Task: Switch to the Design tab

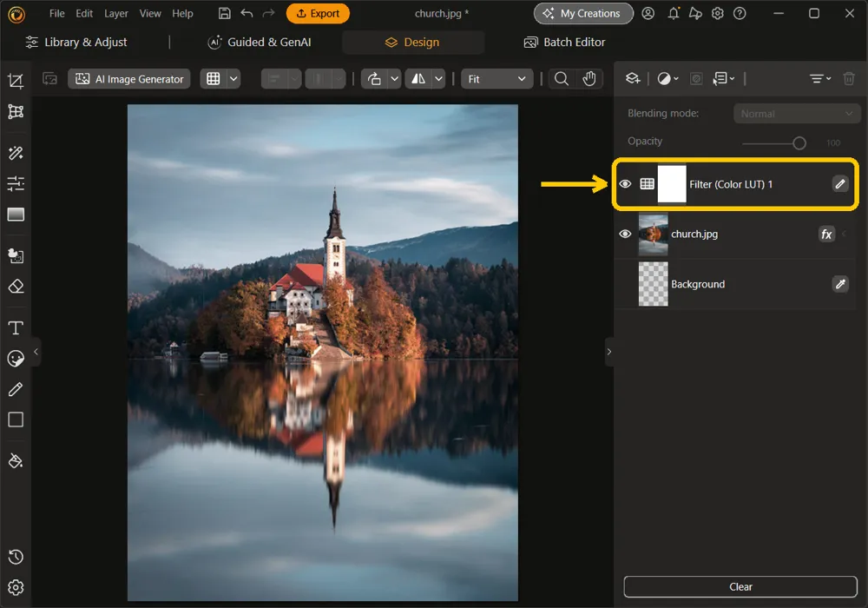Action: [x=412, y=42]
